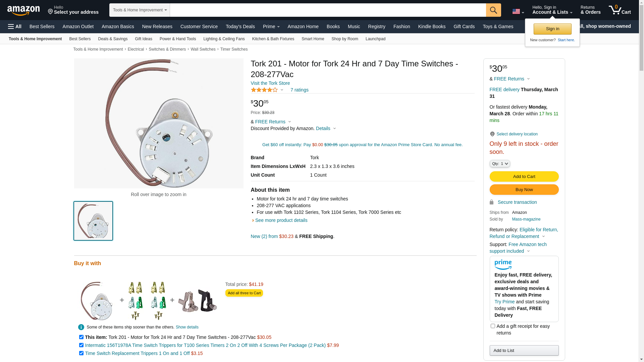Screen dimensions: 644x362
Task: Expand Tools & Home Improvement search category dropdown
Action: (140, 10)
